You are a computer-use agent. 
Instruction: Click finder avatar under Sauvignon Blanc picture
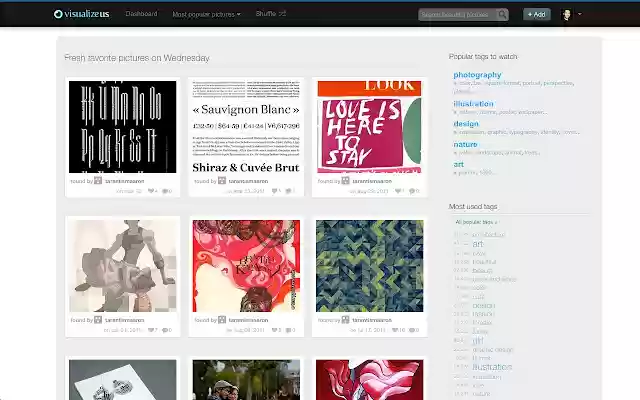(x=222, y=180)
